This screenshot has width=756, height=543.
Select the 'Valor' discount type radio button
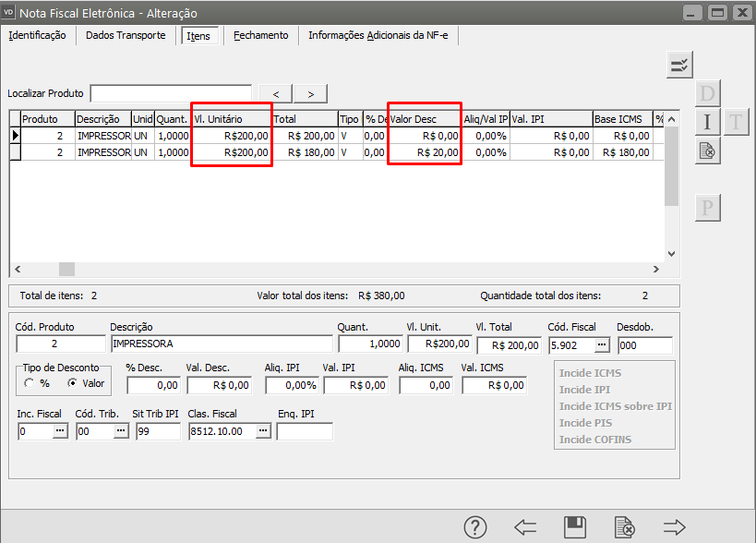click(72, 383)
